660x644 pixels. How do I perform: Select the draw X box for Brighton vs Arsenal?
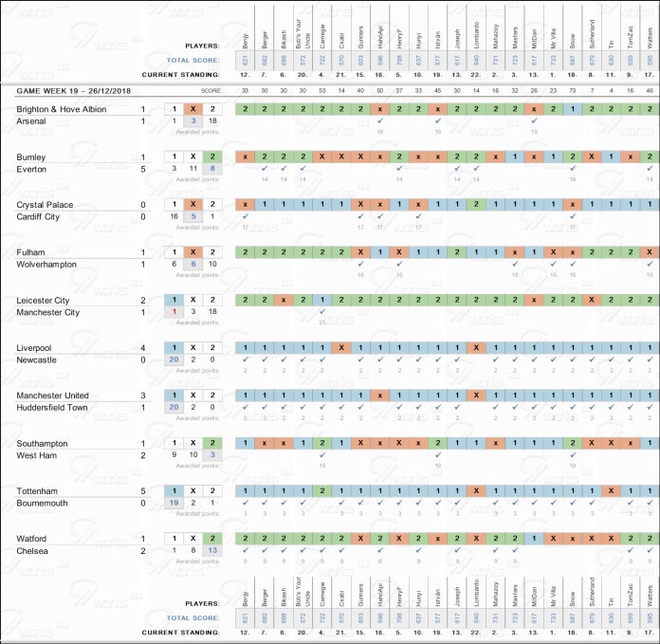[192, 109]
